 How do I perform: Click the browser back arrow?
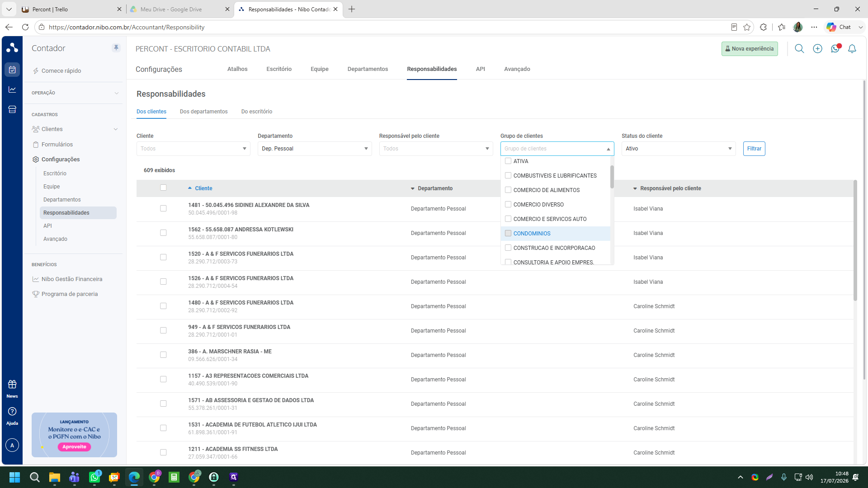9,27
